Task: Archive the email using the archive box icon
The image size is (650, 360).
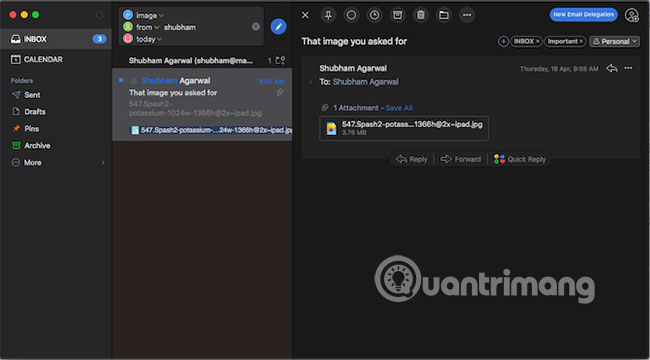Action: tap(398, 15)
